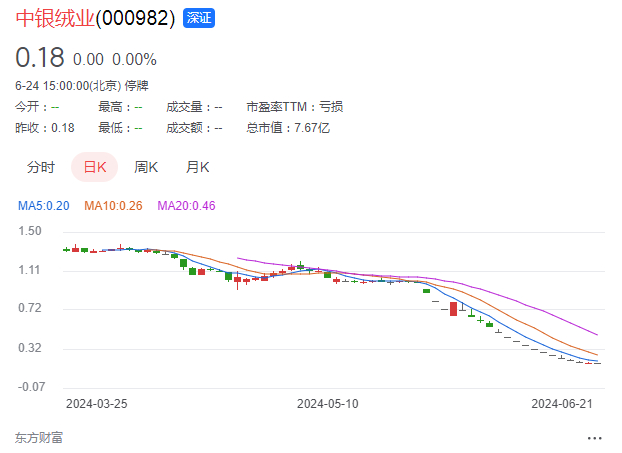This screenshot has width=622, height=453.
Task: Switch to the 周K weekly tab
Action: click(146, 167)
